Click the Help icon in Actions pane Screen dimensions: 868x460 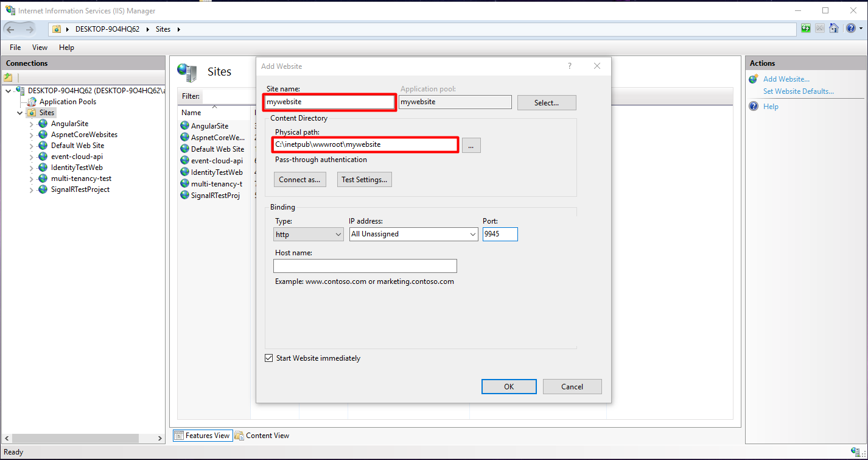pos(754,107)
